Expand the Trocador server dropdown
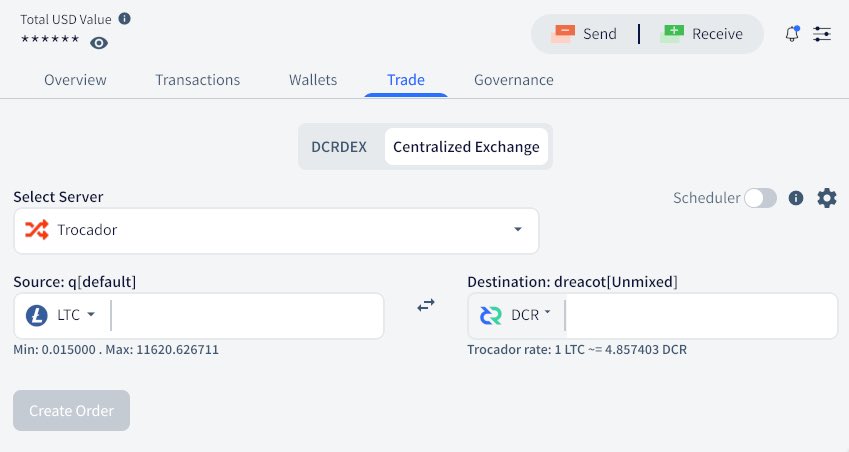Screen dimensions: 849x452 [276, 230]
